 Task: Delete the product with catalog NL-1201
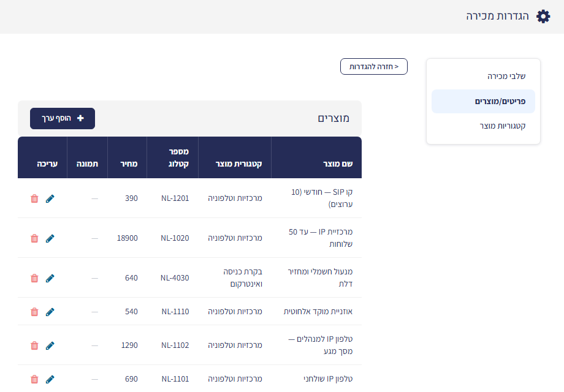(x=34, y=198)
